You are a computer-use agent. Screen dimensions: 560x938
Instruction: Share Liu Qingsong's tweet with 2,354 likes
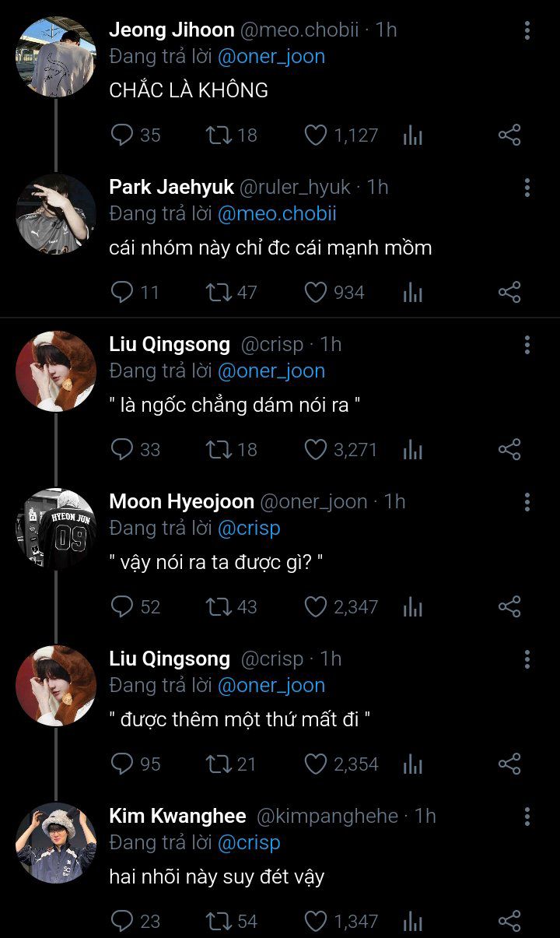click(509, 764)
